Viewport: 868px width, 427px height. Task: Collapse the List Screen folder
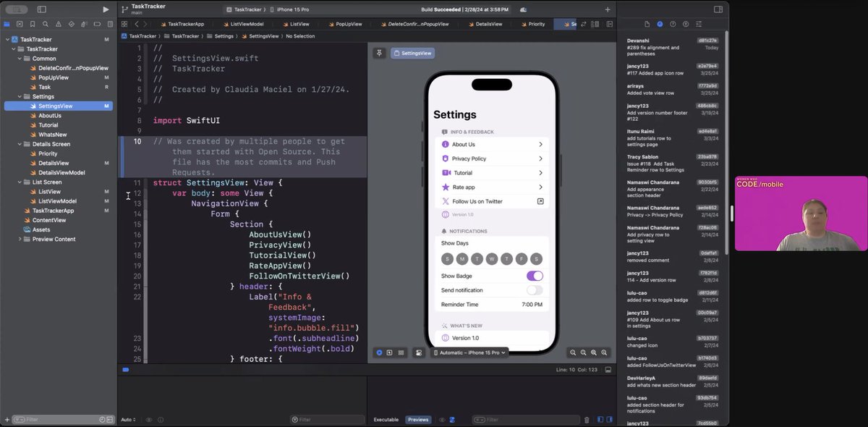pos(18,182)
